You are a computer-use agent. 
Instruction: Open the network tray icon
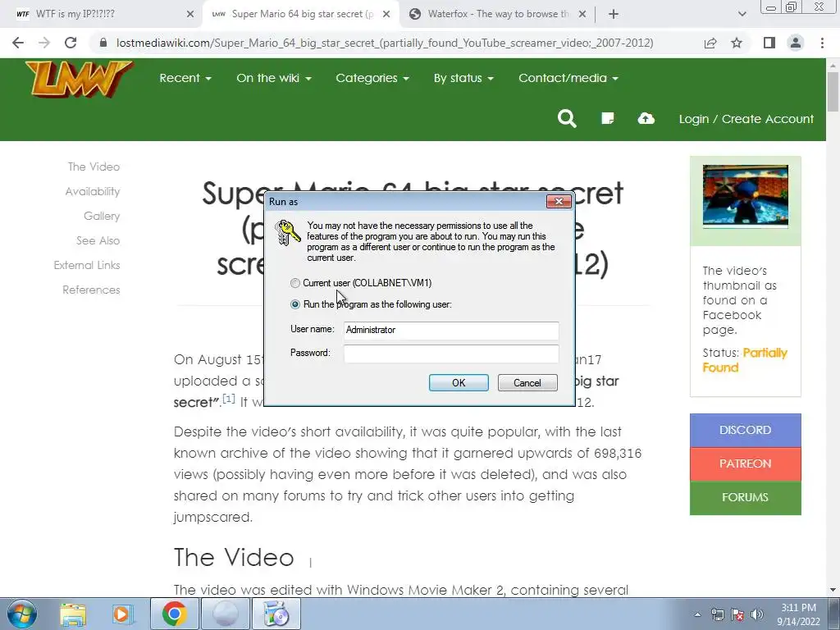717,614
